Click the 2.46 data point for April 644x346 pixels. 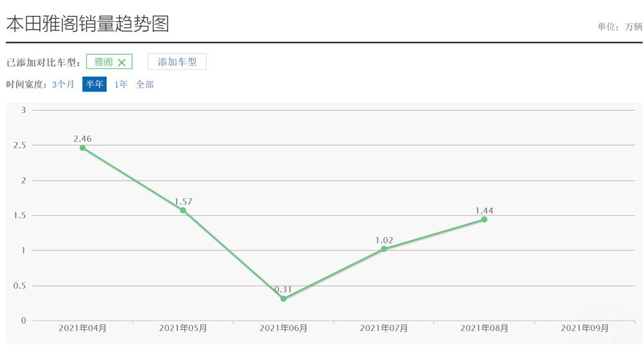tap(82, 148)
